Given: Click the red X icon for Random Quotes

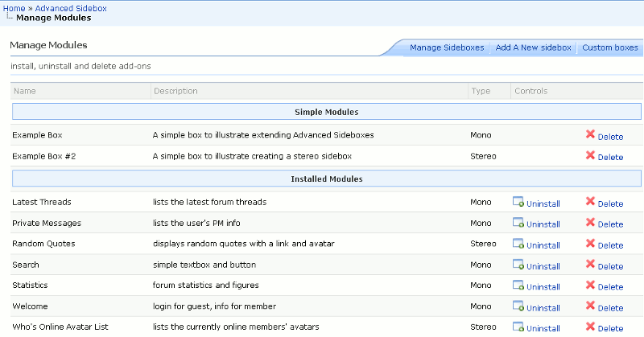Looking at the screenshot, I should pos(590,244).
